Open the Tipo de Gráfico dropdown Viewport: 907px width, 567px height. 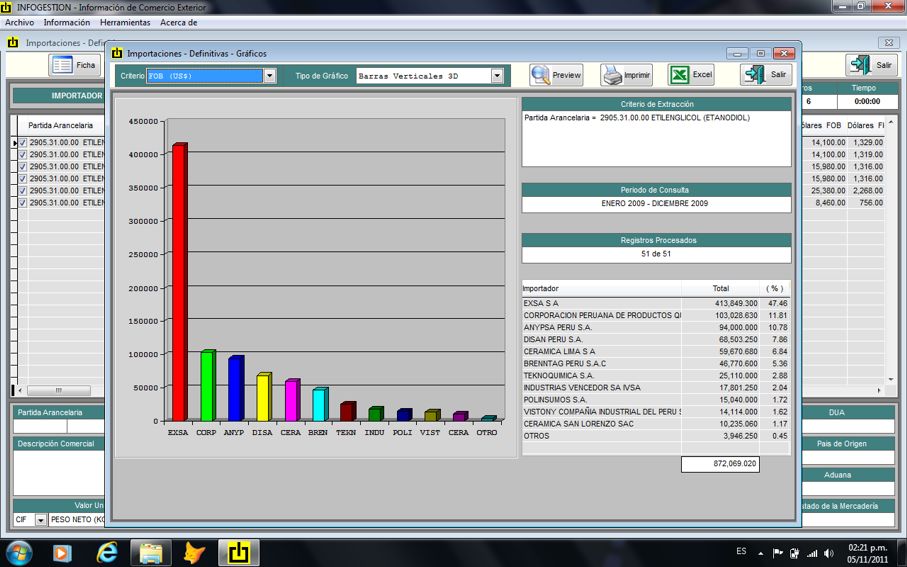pyautogui.click(x=497, y=76)
